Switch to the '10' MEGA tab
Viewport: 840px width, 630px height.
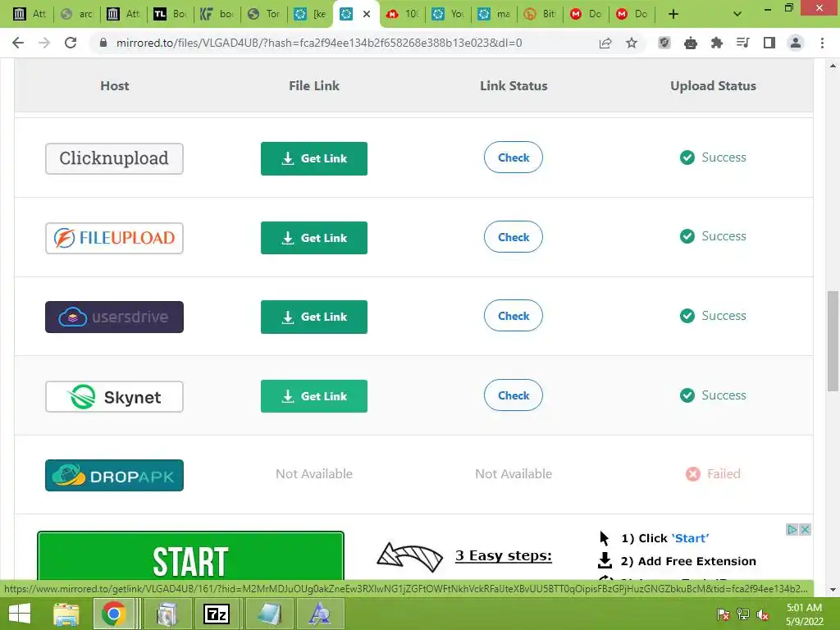402,14
